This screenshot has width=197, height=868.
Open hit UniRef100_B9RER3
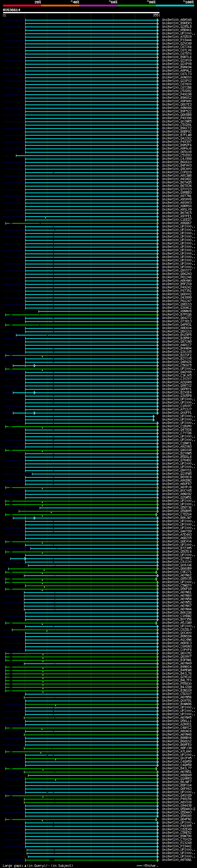point(176,23)
